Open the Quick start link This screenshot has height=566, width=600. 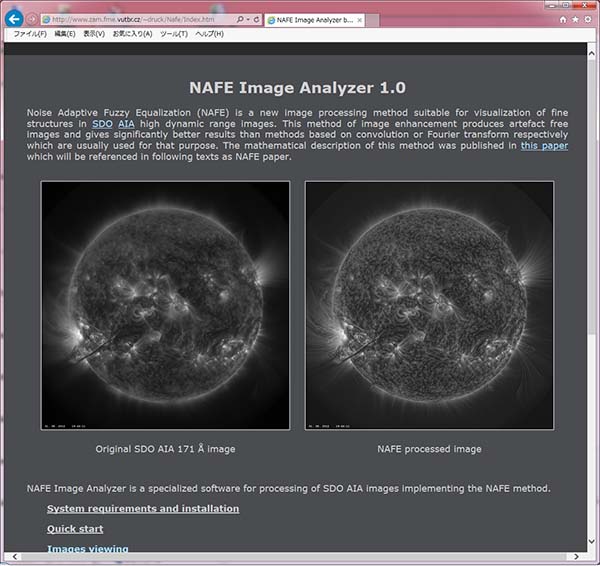pyautogui.click(x=75, y=529)
